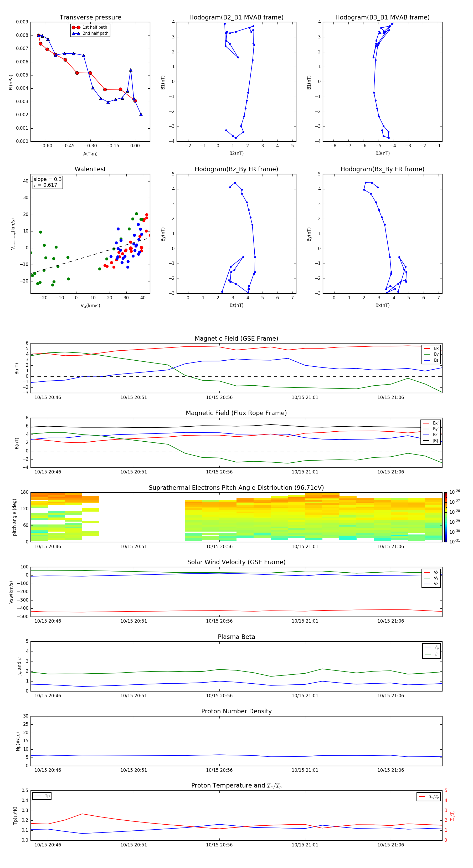Click the 10/15 20:56 tick in Plasma Beta plot
This screenshot has height=868, width=473.
219,695
